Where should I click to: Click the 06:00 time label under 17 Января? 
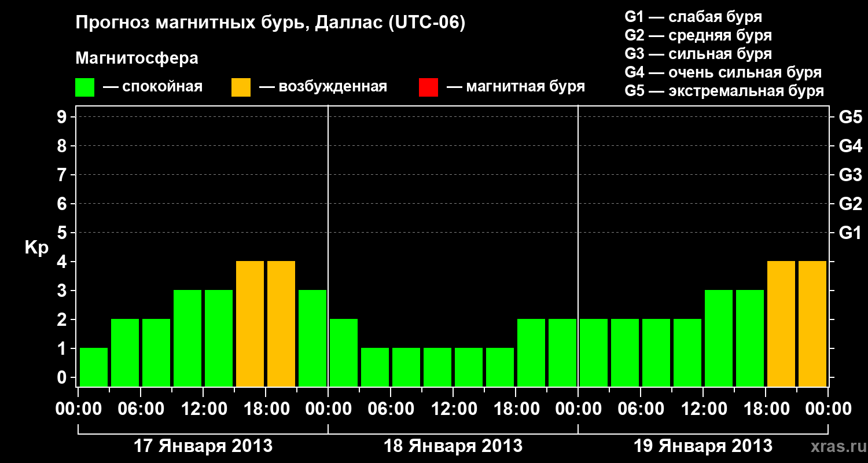point(141,409)
